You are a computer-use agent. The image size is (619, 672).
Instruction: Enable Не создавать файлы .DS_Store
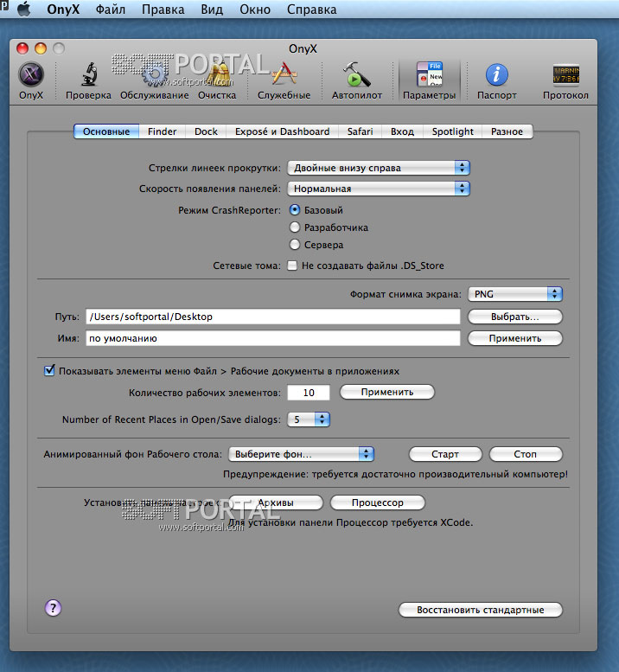tap(292, 266)
